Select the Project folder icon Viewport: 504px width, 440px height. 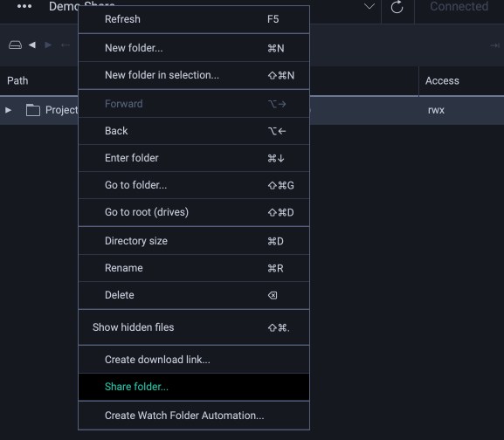pyautogui.click(x=33, y=110)
